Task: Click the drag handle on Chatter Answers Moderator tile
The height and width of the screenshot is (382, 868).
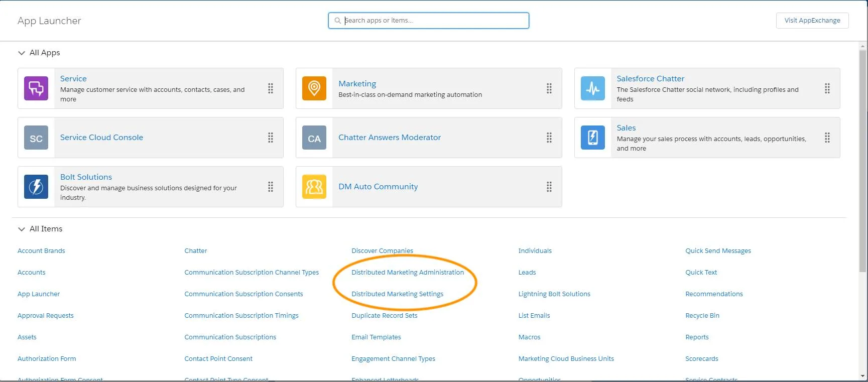Action: [x=549, y=138]
